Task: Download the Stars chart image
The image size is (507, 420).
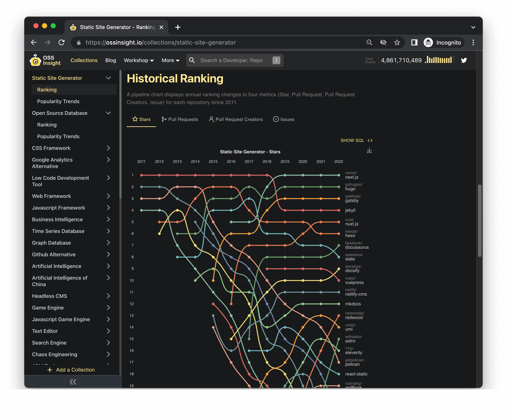Action: point(369,151)
